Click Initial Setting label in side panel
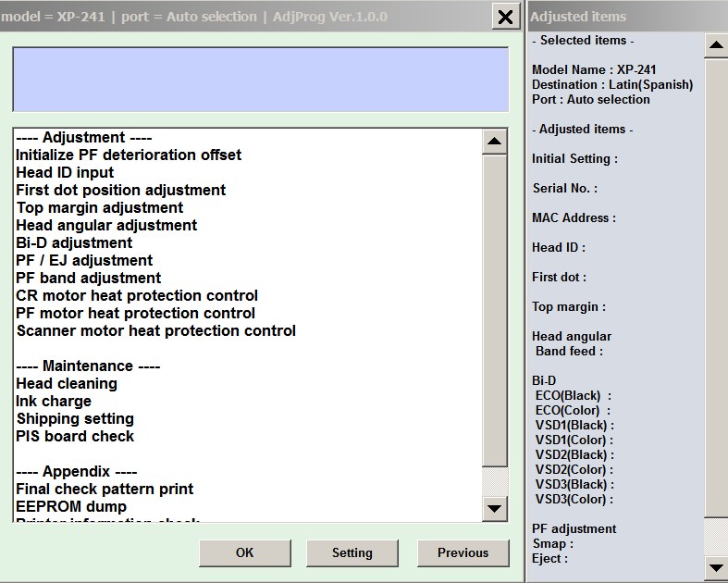728x583 pixels. (574, 159)
